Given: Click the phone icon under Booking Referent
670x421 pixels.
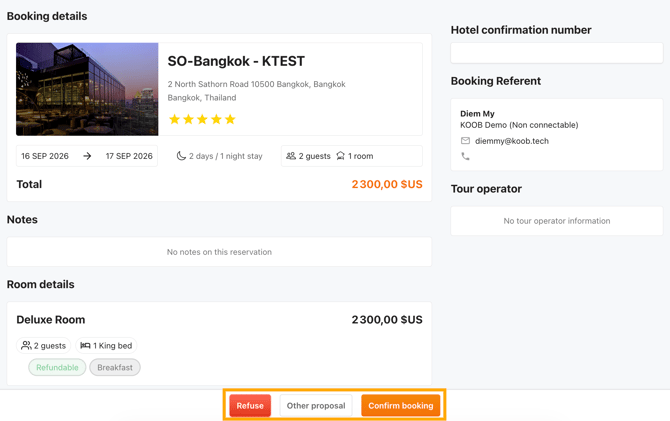Looking at the screenshot, I should 465,156.
